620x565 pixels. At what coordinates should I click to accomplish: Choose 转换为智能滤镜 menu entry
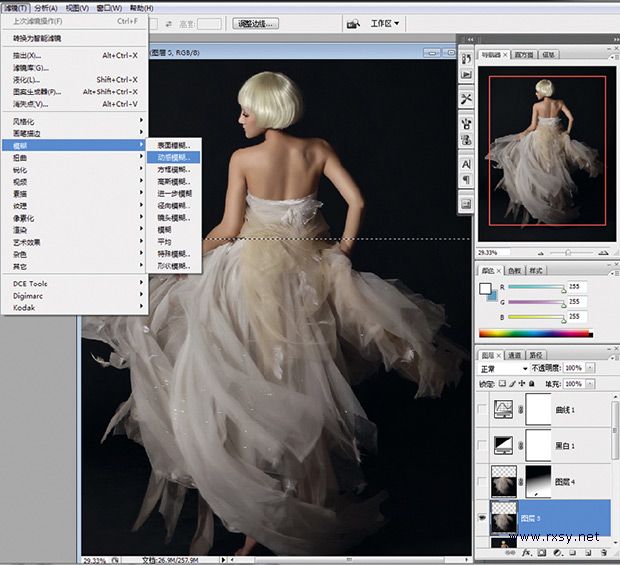pos(75,38)
